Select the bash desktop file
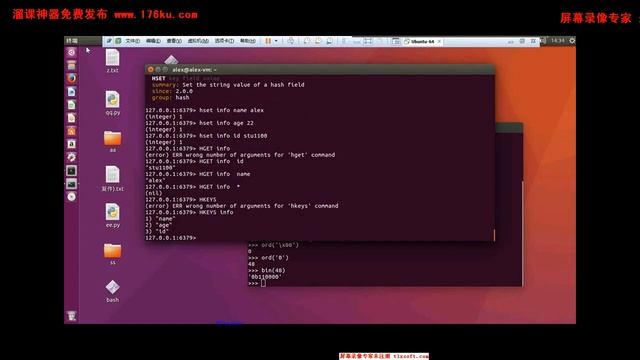 tap(112, 291)
